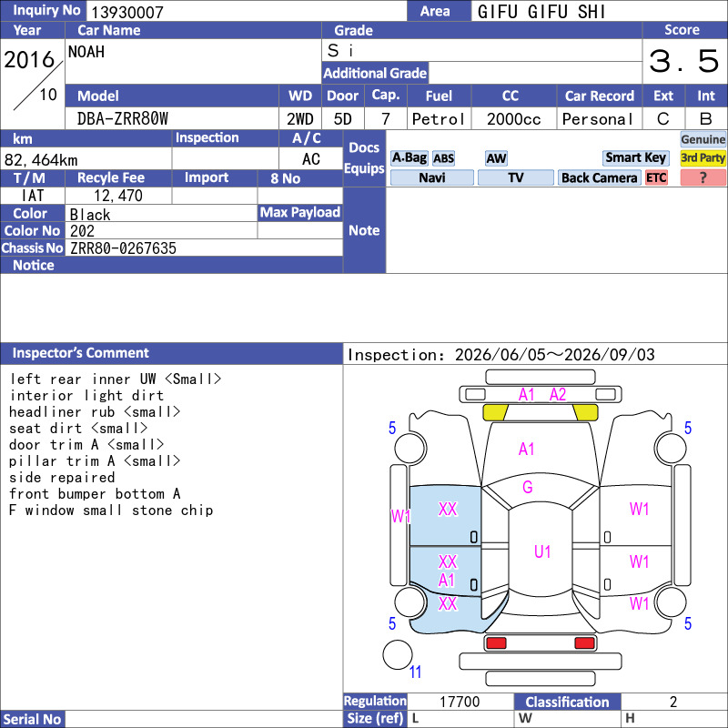
Task: Click the comment 'side repaired'
Action: [x=62, y=477]
